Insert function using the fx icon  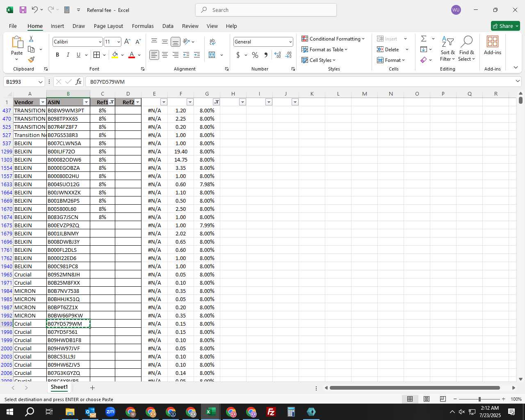point(79,82)
